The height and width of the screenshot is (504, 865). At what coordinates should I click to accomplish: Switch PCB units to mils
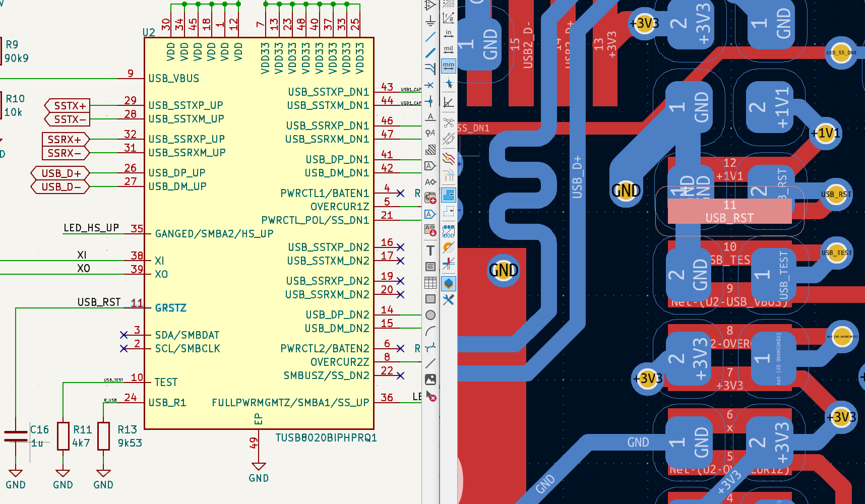pyautogui.click(x=448, y=50)
